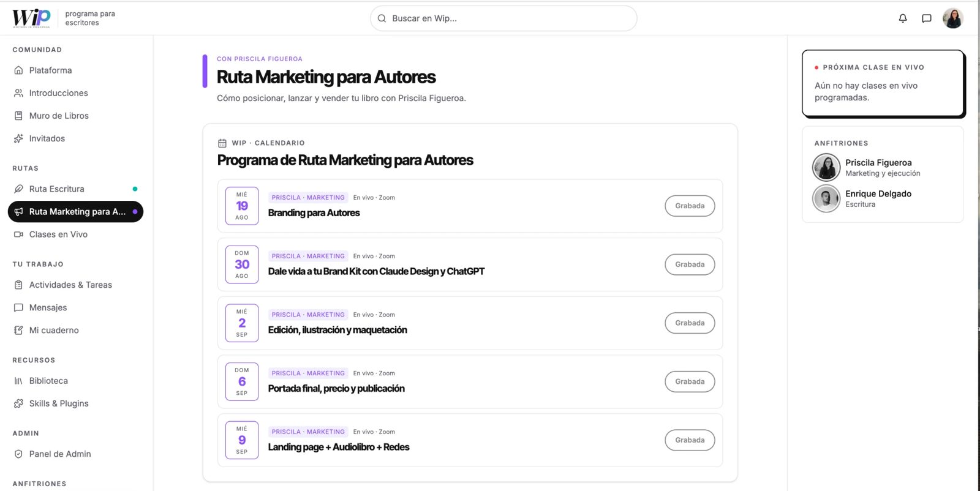The height and width of the screenshot is (491, 980).
Task: Click Enrique Delgado host name
Action: tap(878, 194)
